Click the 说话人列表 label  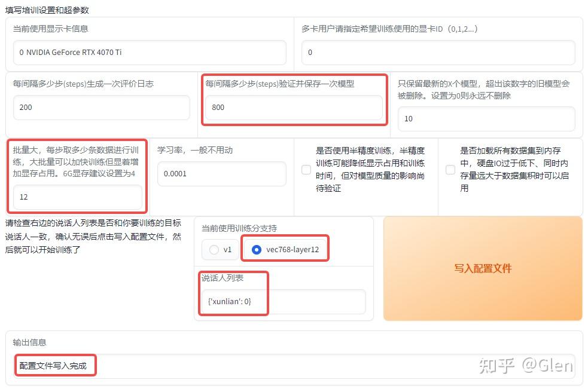pyautogui.click(x=223, y=278)
